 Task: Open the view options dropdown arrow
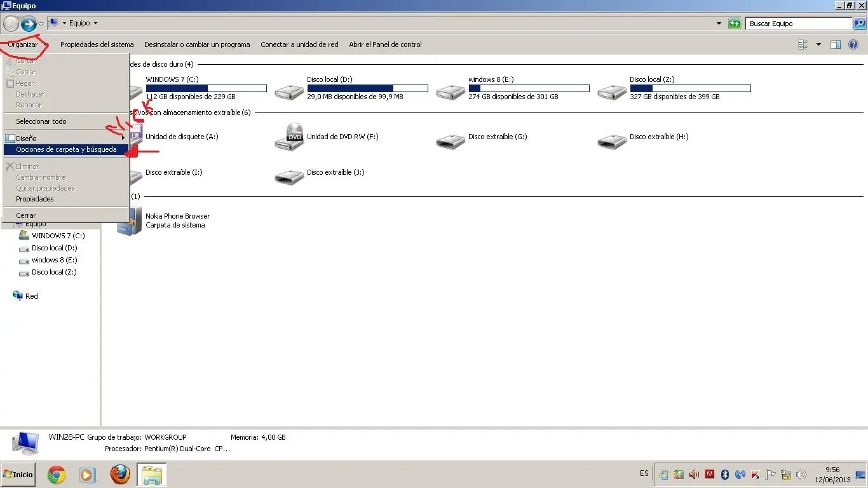[818, 44]
